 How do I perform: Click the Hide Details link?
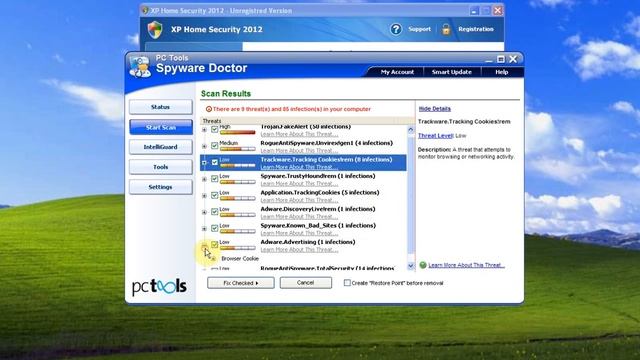435,109
